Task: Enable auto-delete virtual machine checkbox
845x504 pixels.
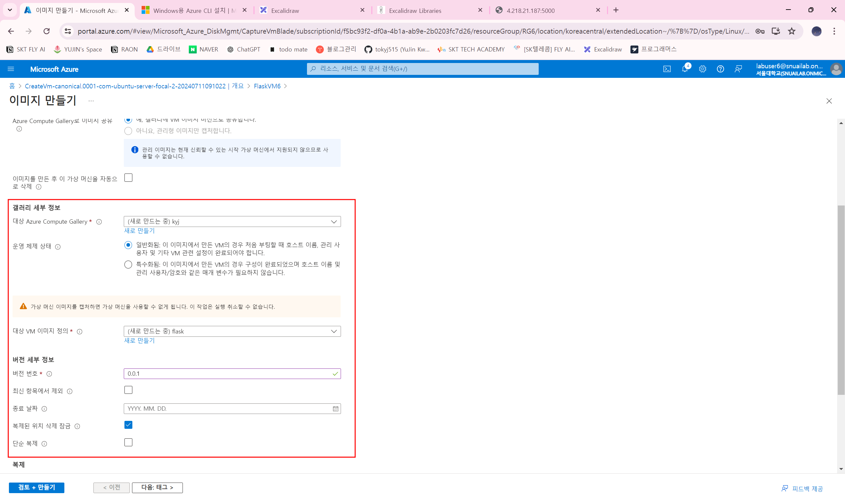Action: 128,178
